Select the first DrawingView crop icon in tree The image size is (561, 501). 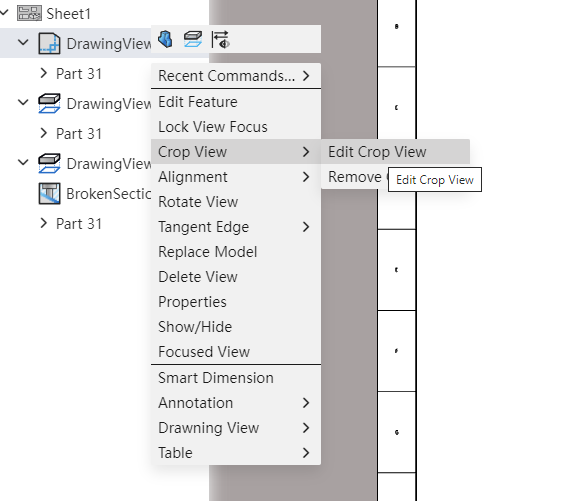[49, 44]
